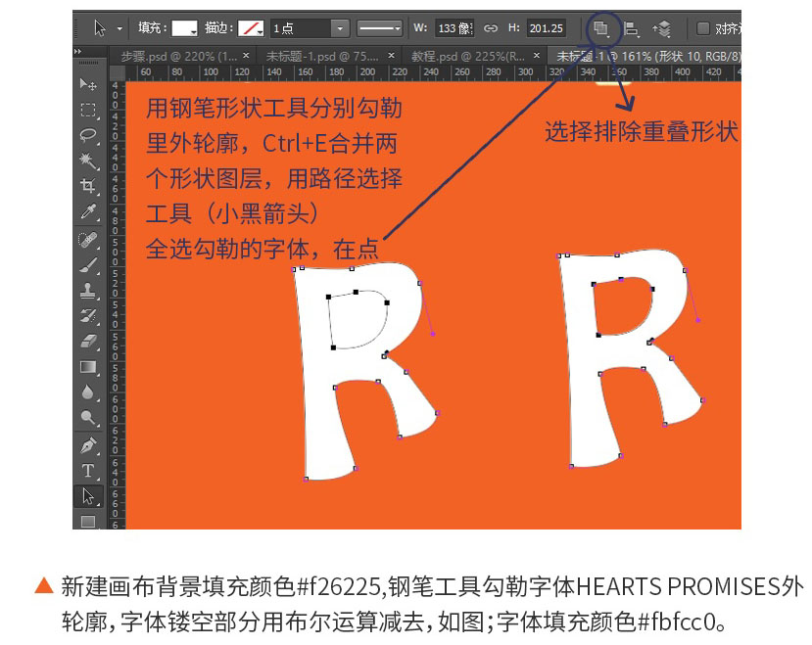Click the W width input field
This screenshot has height=645, width=812.
click(x=455, y=28)
